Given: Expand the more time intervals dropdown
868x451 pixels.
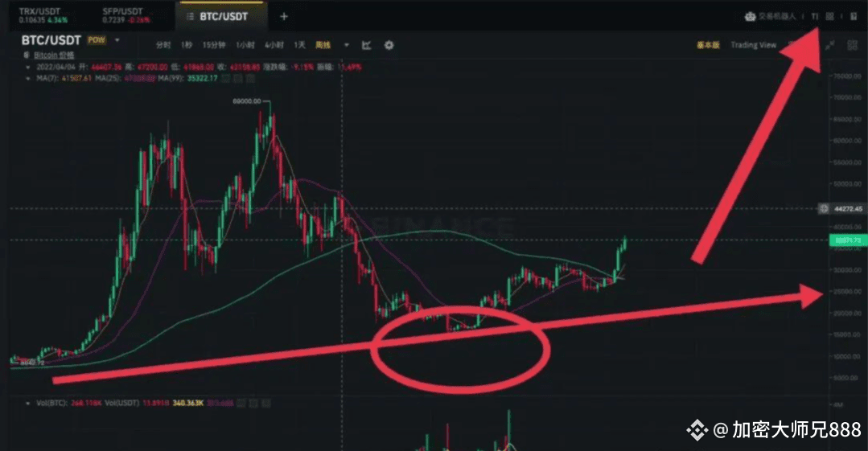Looking at the screenshot, I should click(347, 45).
